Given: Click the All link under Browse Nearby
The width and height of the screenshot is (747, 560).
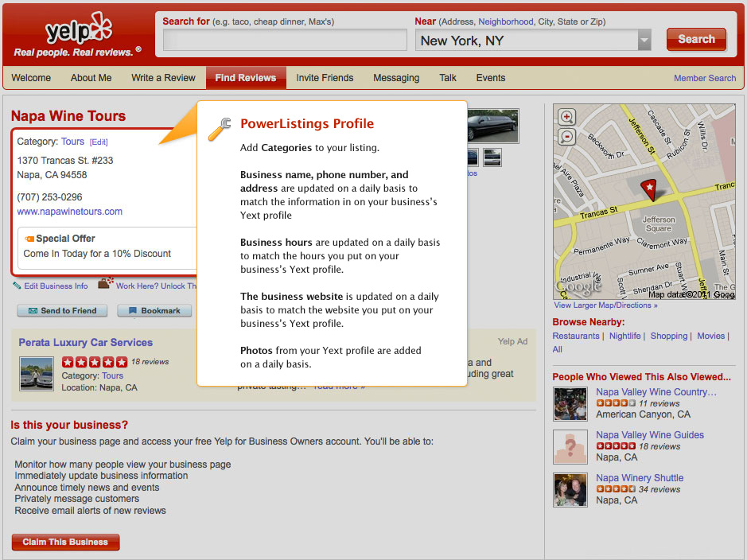Looking at the screenshot, I should point(558,349).
